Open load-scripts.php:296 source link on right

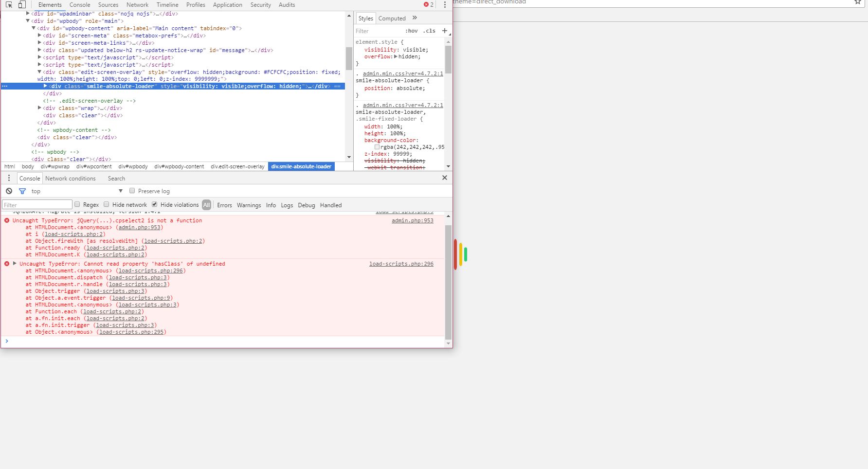(401, 264)
